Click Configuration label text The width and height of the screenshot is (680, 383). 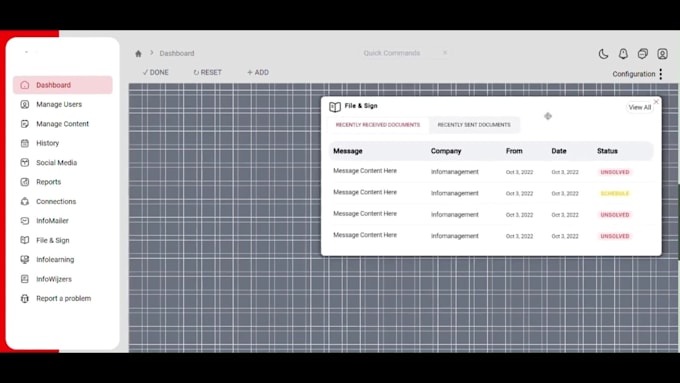[x=634, y=74]
